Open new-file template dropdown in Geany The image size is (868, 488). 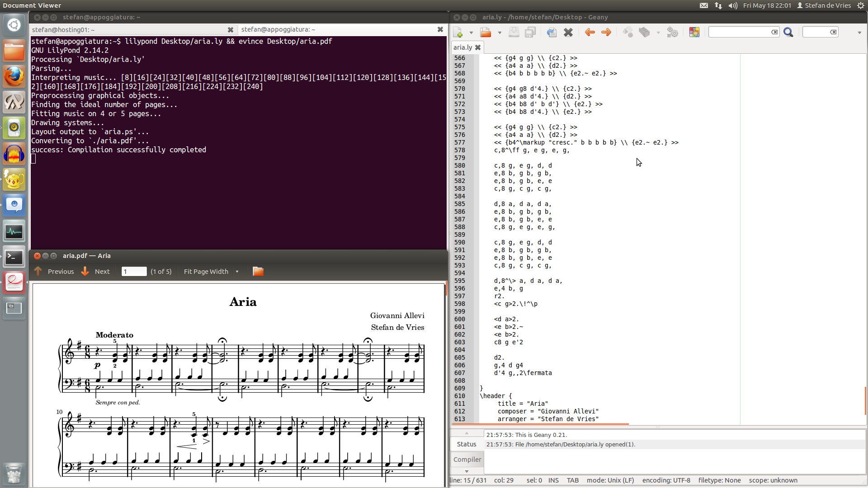[471, 33]
